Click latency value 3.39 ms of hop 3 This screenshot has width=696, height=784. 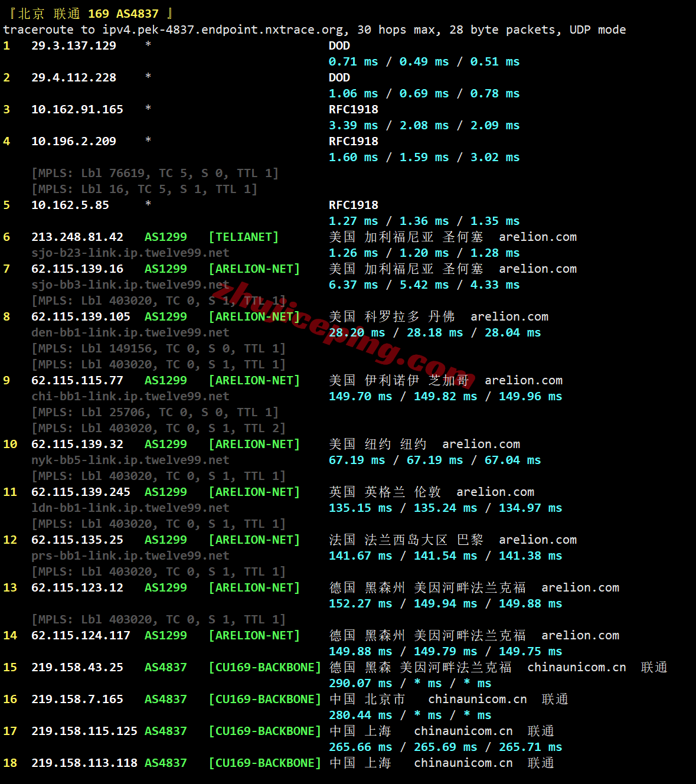tap(353, 125)
